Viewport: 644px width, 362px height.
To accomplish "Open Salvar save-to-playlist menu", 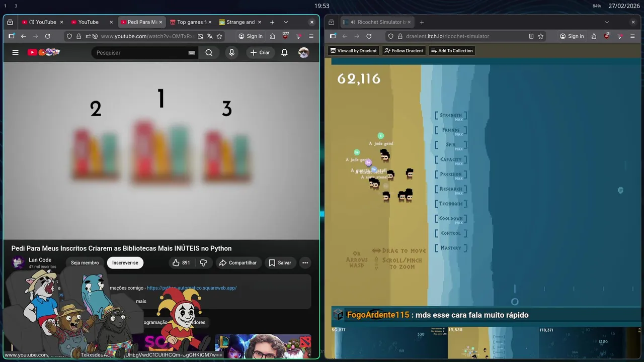I will (280, 262).
